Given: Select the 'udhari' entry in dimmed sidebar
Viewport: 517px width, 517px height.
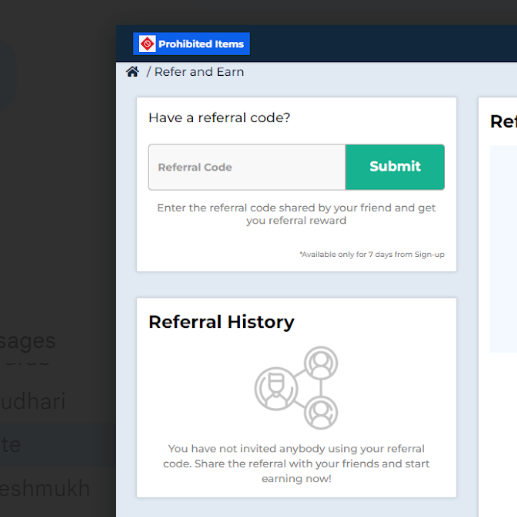Looking at the screenshot, I should pos(33,401).
